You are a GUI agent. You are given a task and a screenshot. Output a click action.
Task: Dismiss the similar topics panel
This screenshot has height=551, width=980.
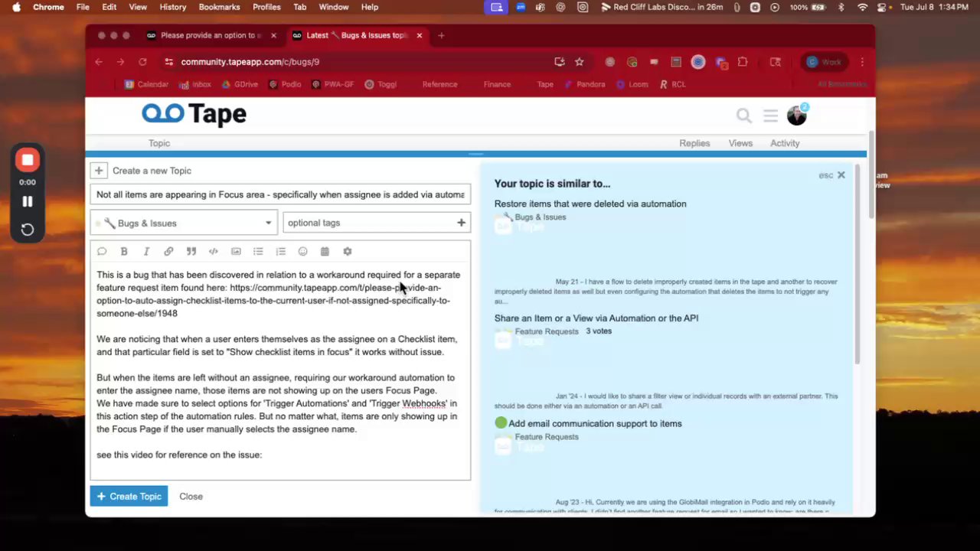pos(841,175)
